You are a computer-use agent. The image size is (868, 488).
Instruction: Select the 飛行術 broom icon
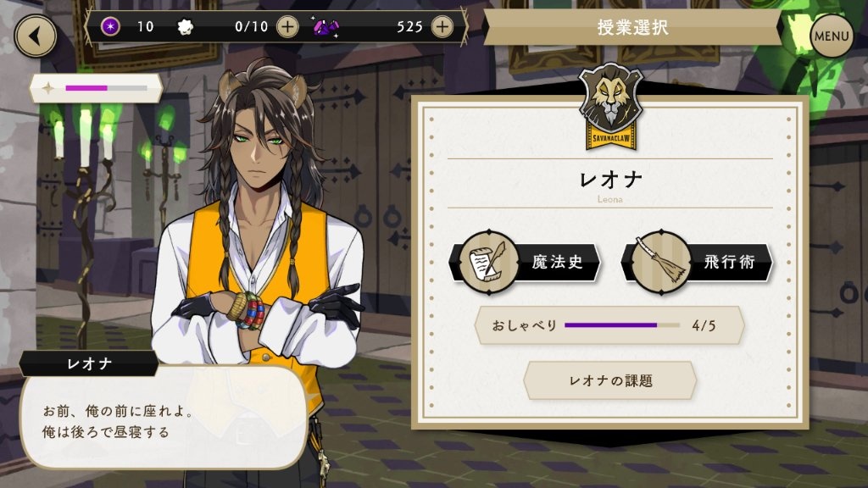(x=661, y=263)
